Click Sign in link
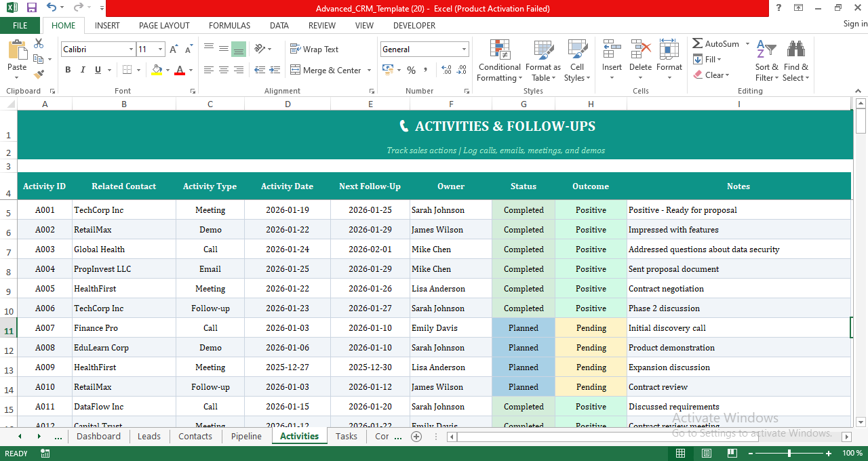Viewport: 868px width, 461px height. point(855,24)
